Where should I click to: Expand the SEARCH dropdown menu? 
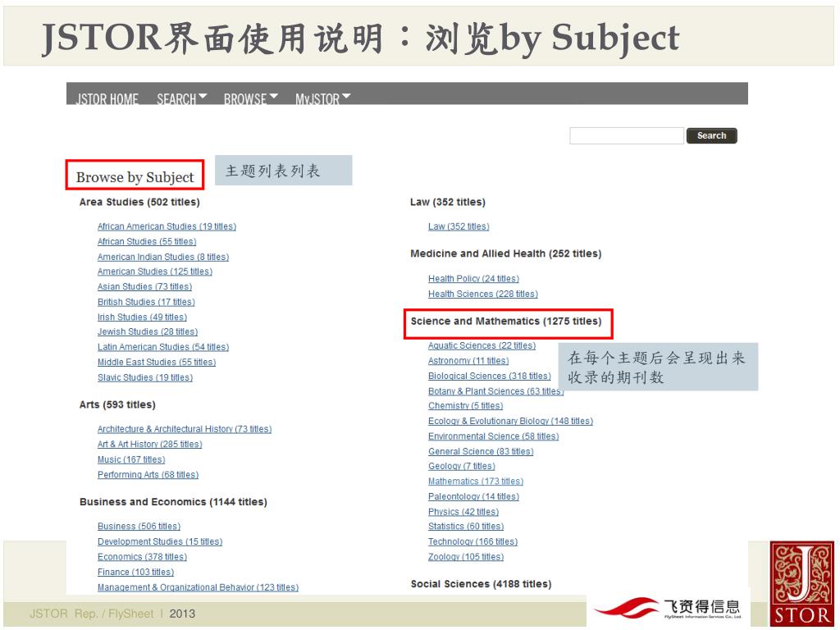[x=181, y=98]
